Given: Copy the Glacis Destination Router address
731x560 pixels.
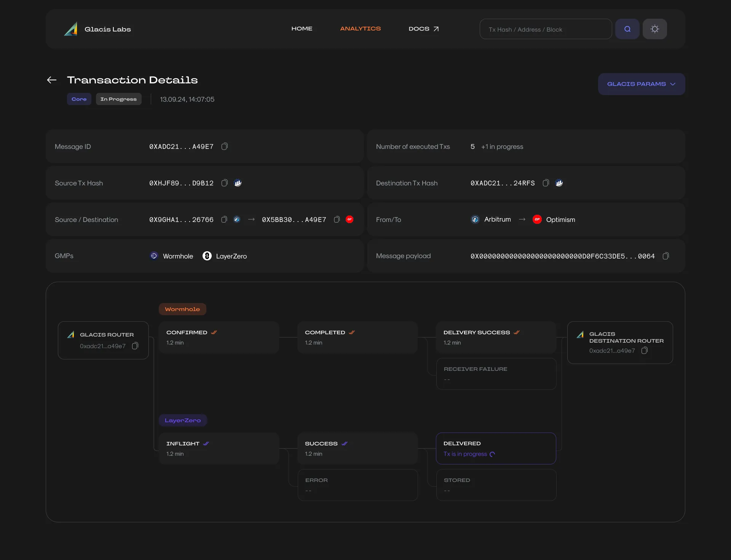Looking at the screenshot, I should tap(645, 350).
